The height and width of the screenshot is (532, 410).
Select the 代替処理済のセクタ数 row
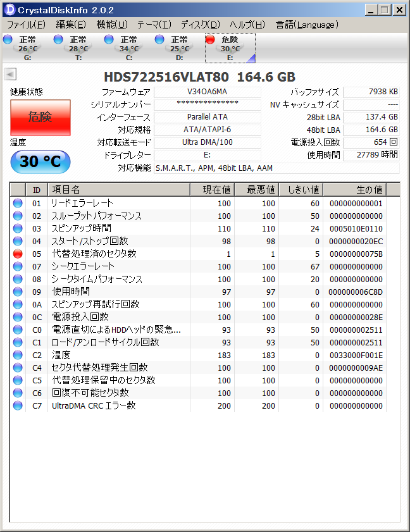pos(198,254)
